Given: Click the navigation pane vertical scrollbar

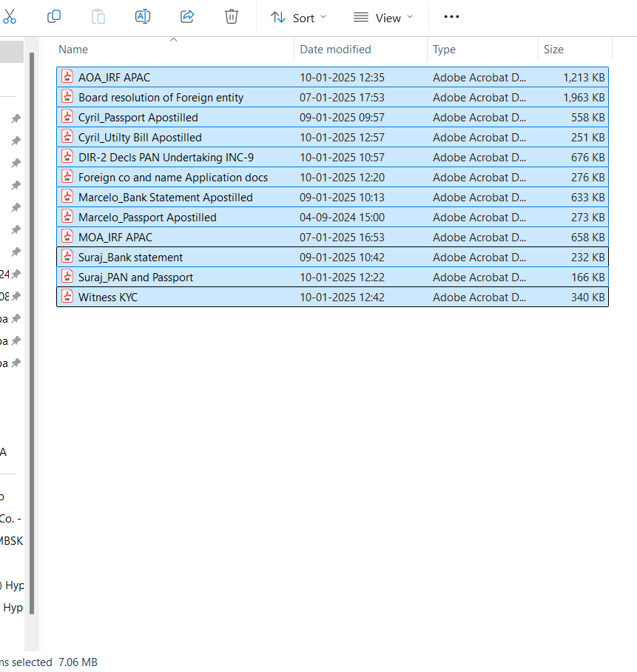Looking at the screenshot, I should [32, 334].
